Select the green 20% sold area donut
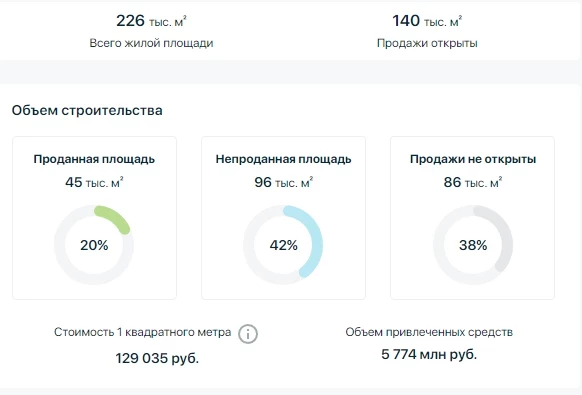This screenshot has height=395, width=582. 94,245
